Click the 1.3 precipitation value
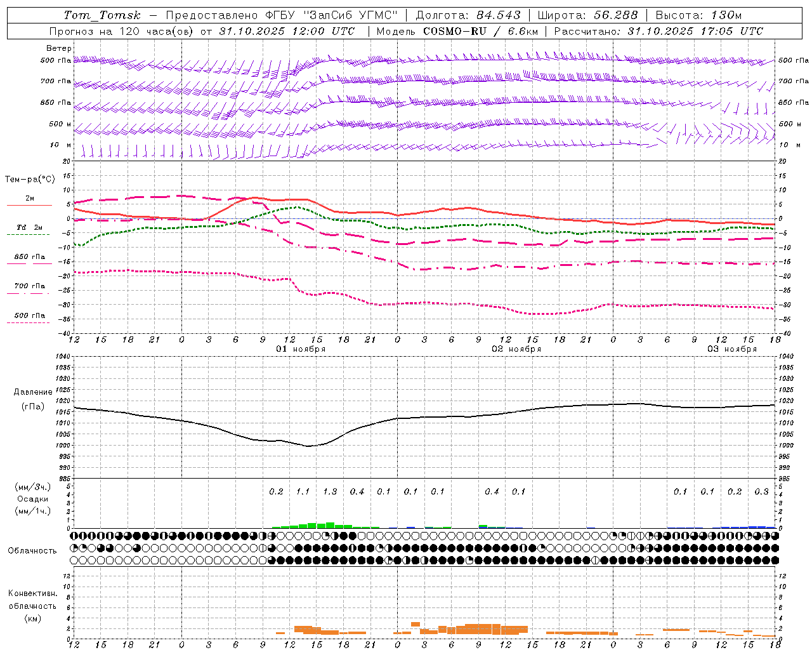Image resolution: width=812 pixels, height=650 pixels. (x=330, y=492)
